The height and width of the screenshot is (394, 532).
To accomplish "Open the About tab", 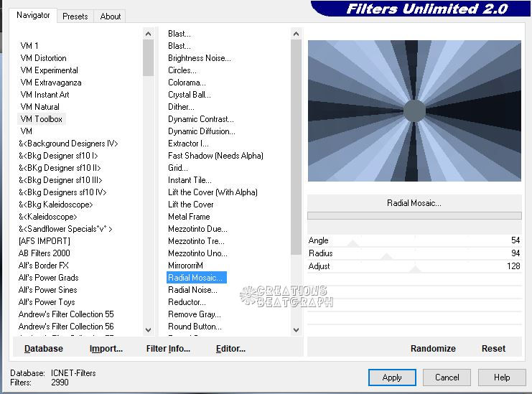I will (x=111, y=17).
